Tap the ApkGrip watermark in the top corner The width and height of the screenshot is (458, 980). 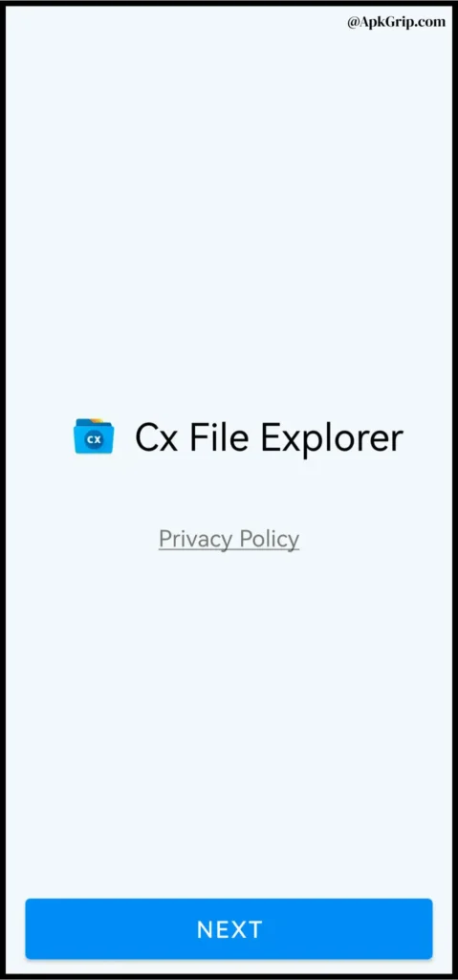[x=397, y=22]
